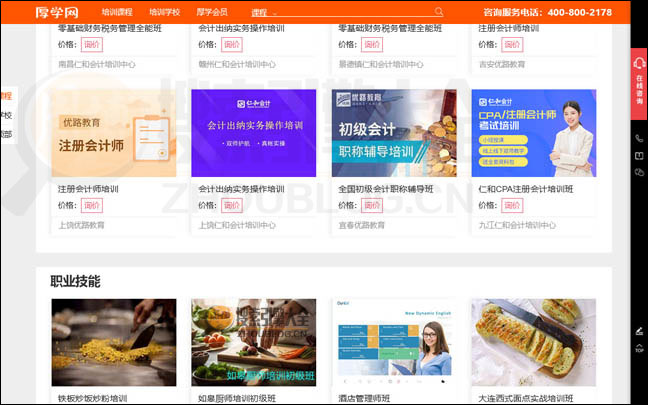648x405 pixels.
Task: Open the 在线咨询 headset chat widget
Action: pyautogui.click(x=639, y=84)
